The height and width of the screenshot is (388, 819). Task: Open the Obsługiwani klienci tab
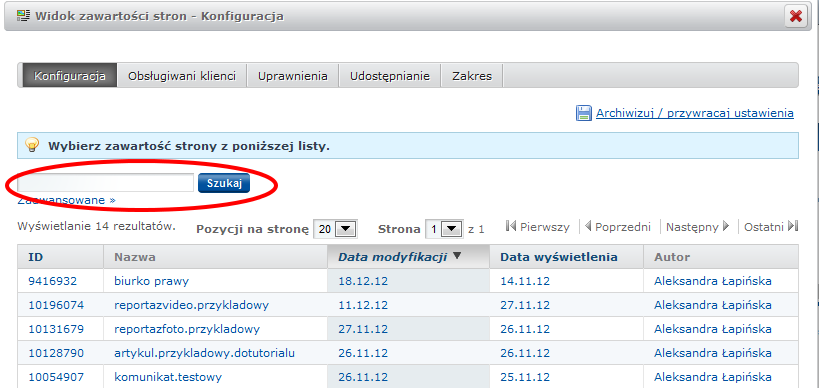182,76
